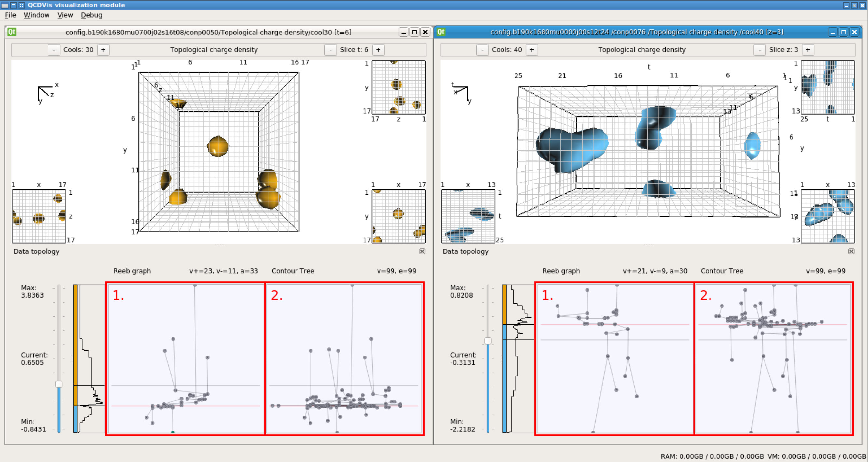Click the 'v+=21, v-=9, a=30' statistics text
The width and height of the screenshot is (868, 462).
point(655,271)
